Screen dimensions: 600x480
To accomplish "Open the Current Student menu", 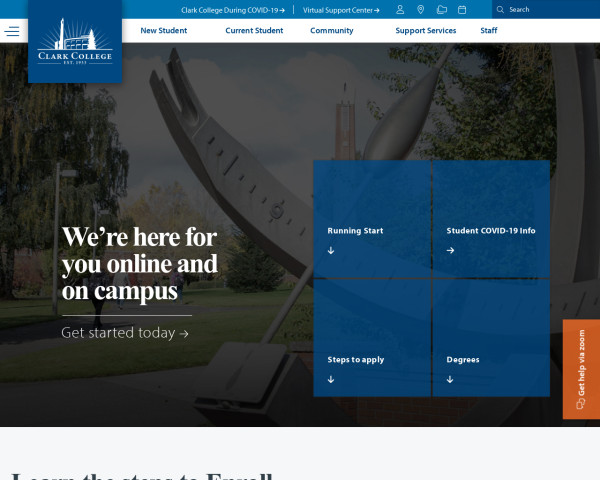I will (x=254, y=31).
